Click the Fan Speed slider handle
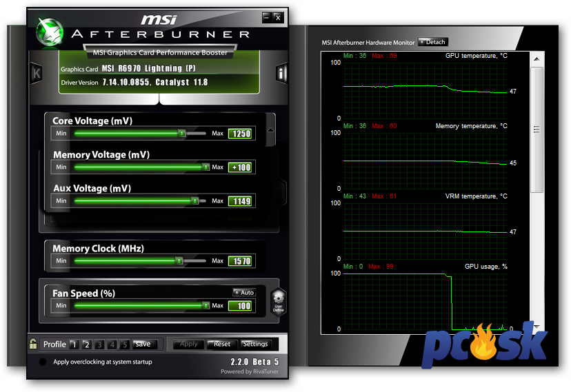 [x=206, y=305]
